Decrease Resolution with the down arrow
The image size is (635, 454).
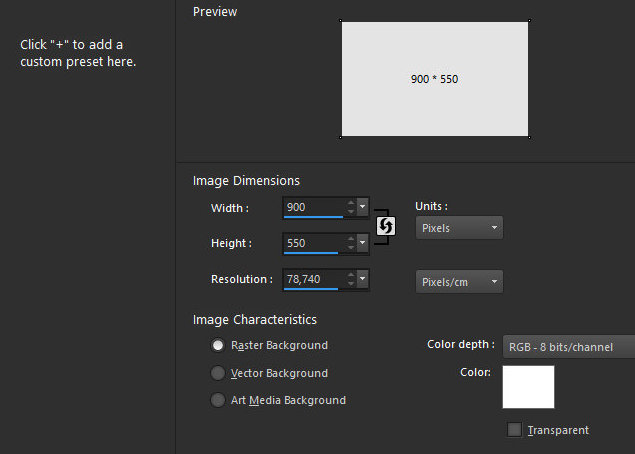tap(350, 284)
